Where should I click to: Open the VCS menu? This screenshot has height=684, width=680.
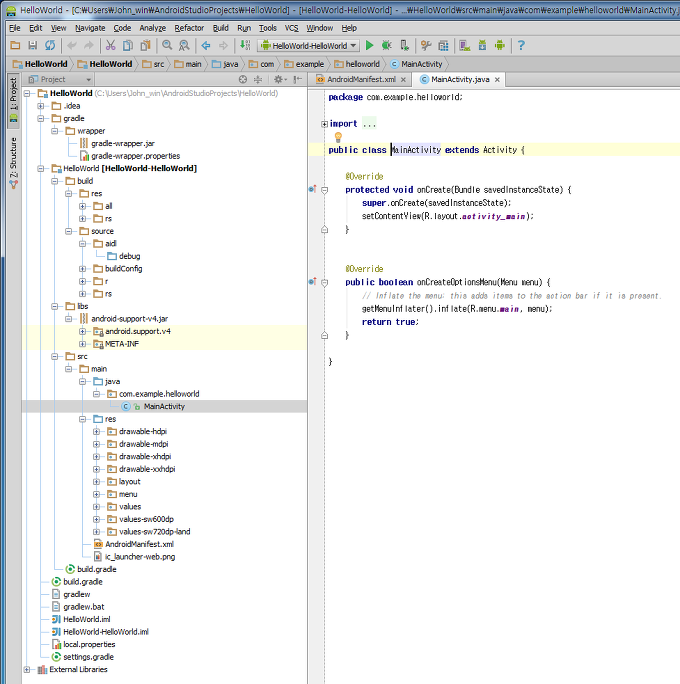291,28
